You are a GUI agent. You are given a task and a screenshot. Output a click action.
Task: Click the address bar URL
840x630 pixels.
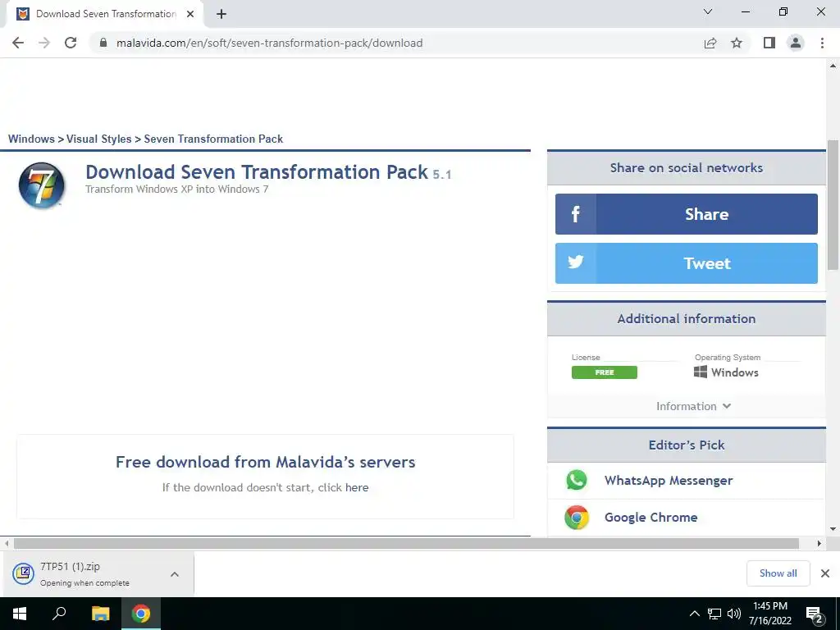pyautogui.click(x=269, y=43)
